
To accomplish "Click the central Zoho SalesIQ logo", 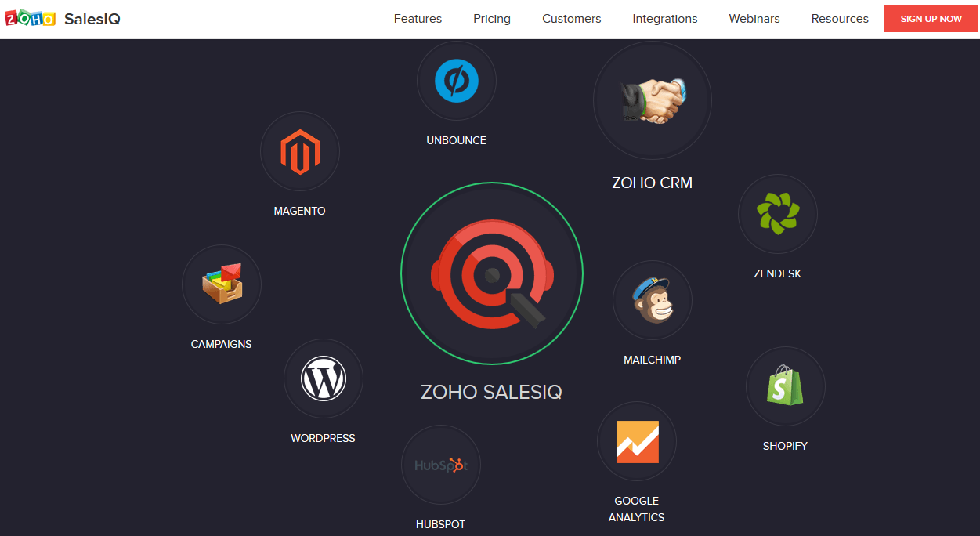I will (x=492, y=273).
